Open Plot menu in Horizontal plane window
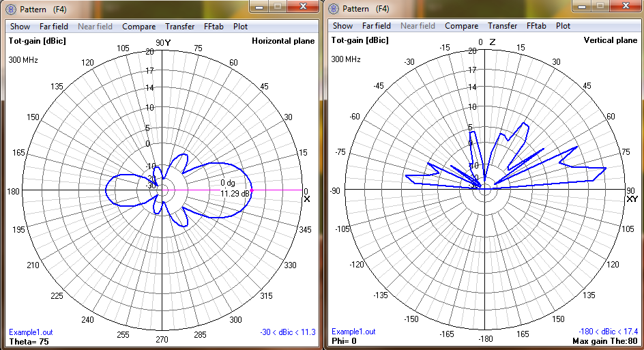Screen dimensions: 644x350 [240, 27]
